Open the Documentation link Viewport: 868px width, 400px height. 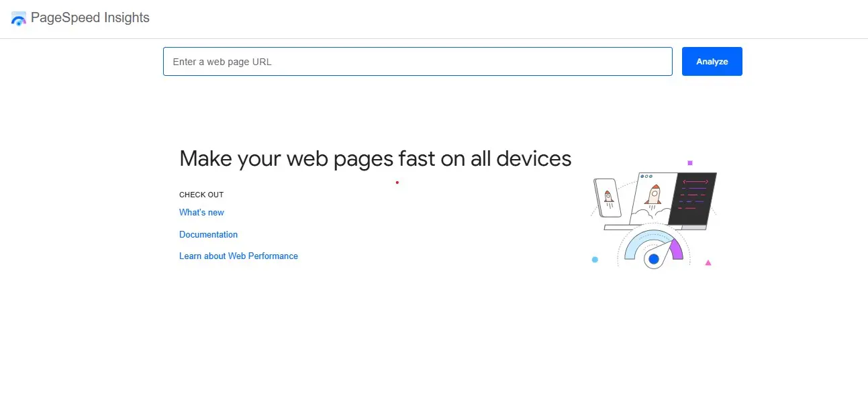(208, 235)
